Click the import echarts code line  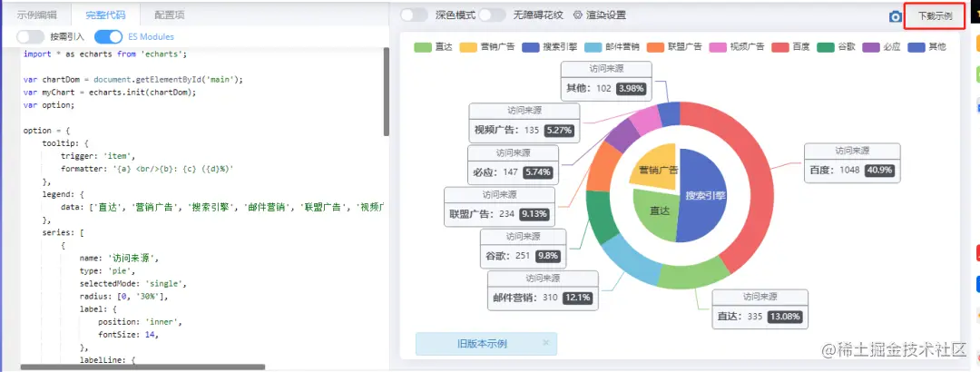105,54
